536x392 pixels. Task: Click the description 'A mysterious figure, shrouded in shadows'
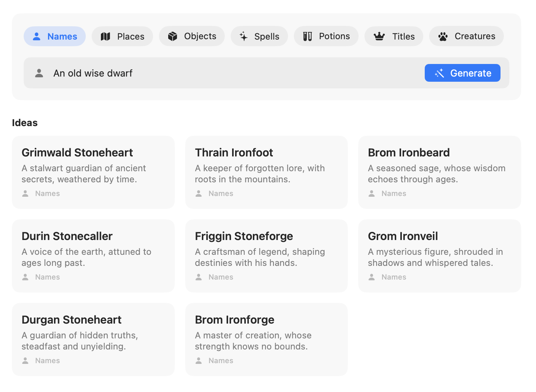click(x=435, y=257)
